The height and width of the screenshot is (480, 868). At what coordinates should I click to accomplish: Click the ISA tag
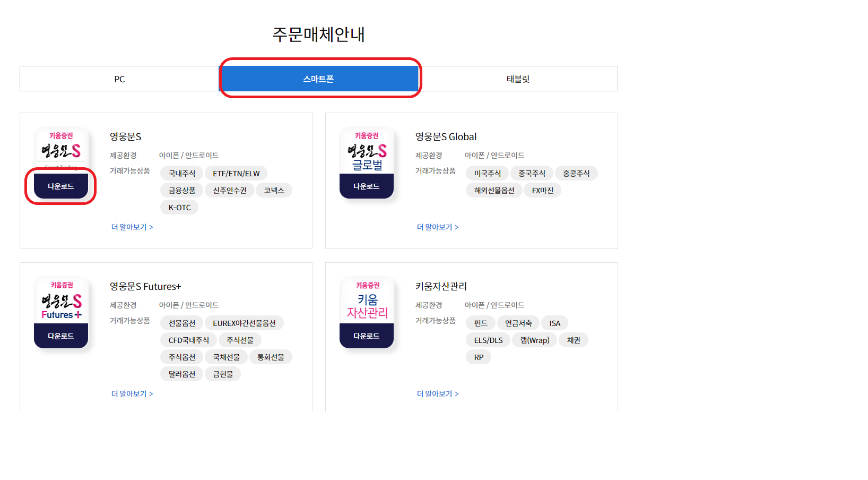(x=555, y=323)
